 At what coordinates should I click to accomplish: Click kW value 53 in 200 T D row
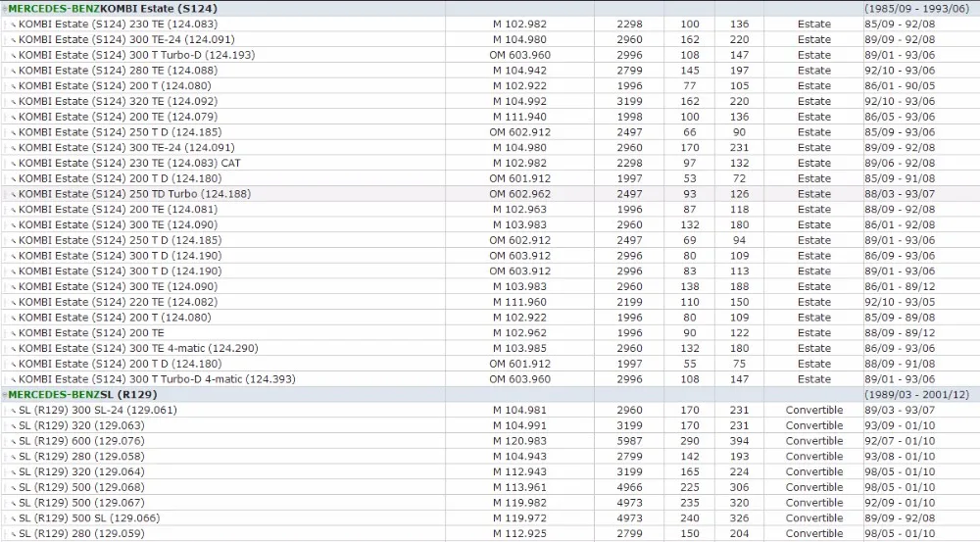[x=690, y=178]
